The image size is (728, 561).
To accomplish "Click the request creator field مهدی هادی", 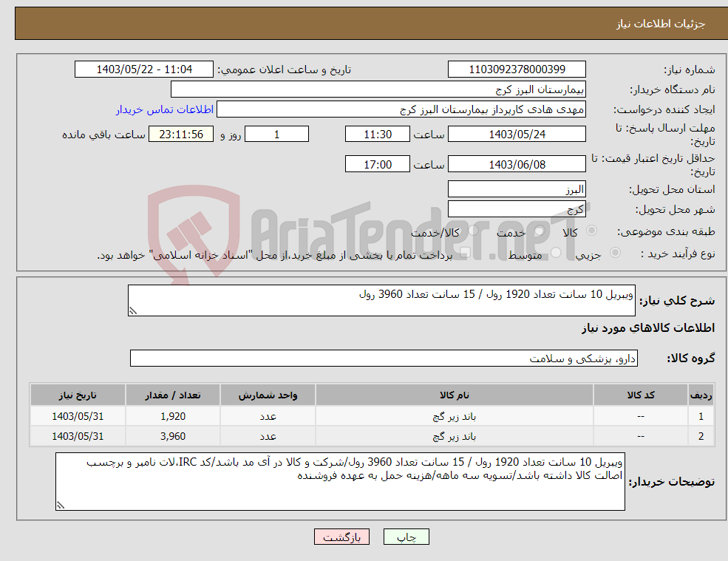I will pos(401,109).
